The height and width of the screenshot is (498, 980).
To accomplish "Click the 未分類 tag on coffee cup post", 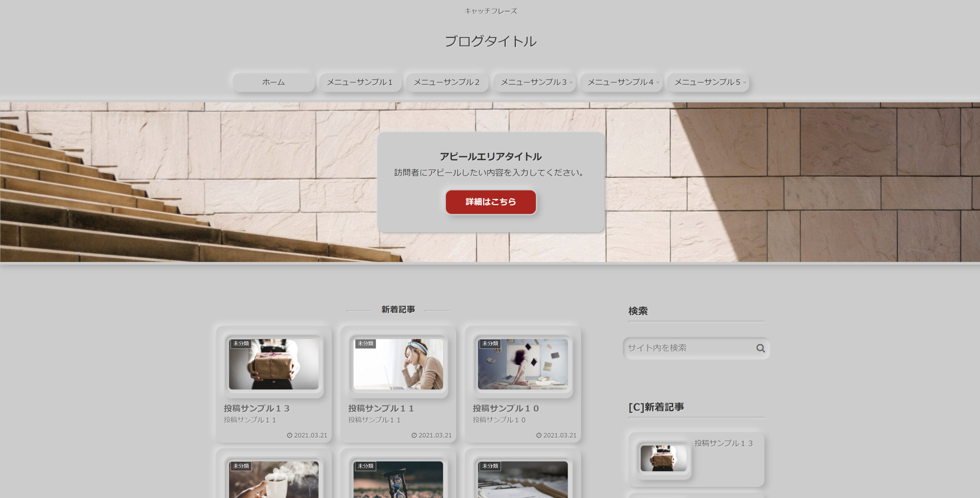I will coord(241,466).
